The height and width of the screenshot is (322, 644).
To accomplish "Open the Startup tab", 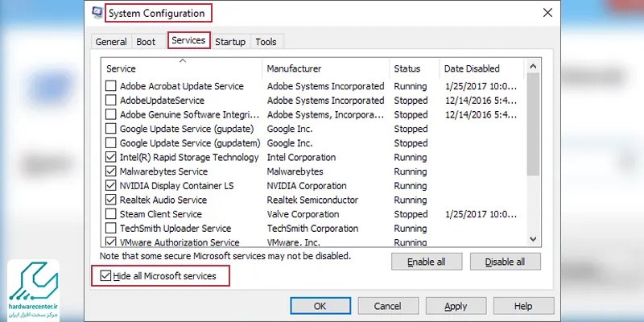I will tap(230, 42).
